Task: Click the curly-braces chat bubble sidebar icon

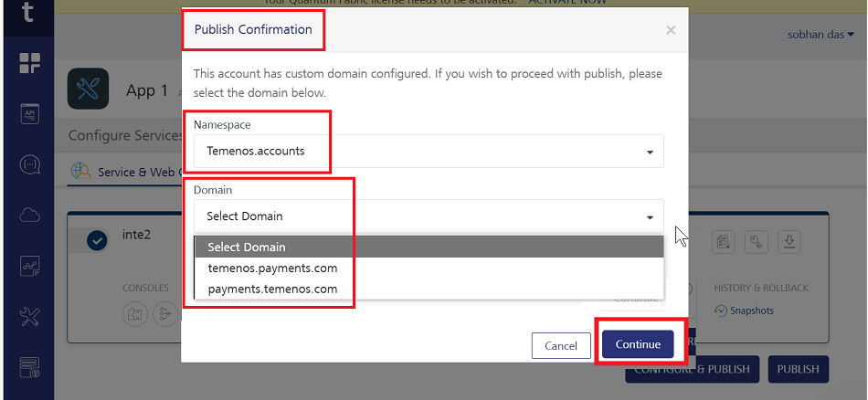Action: click(30, 164)
